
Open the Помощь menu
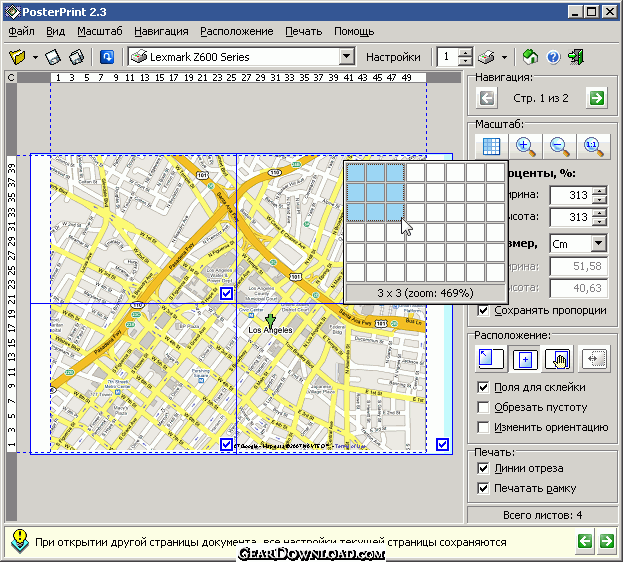[x=354, y=31]
